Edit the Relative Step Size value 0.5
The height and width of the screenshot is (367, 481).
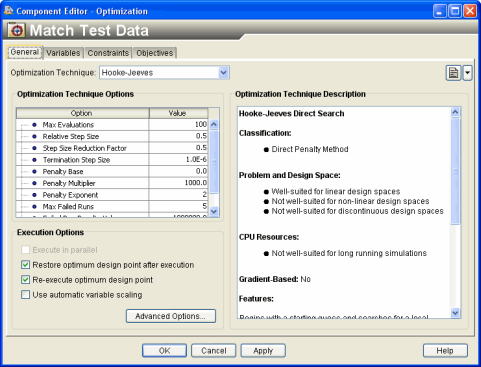tap(178, 136)
